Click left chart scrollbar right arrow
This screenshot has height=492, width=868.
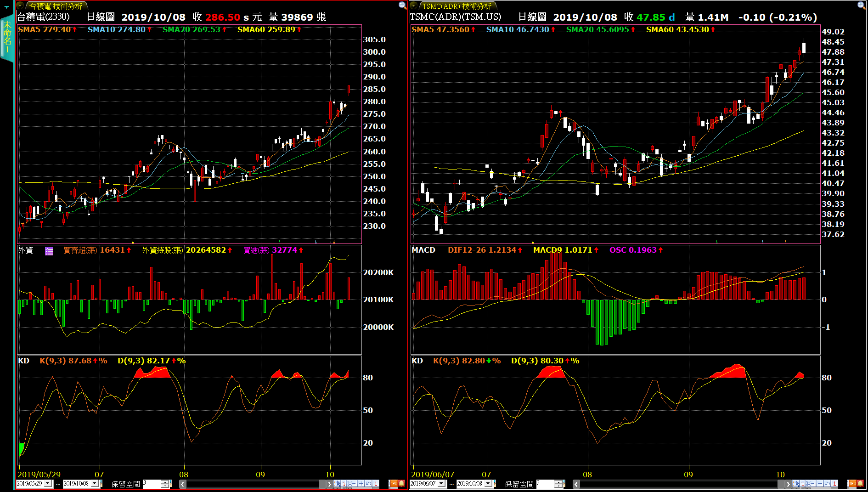click(329, 484)
